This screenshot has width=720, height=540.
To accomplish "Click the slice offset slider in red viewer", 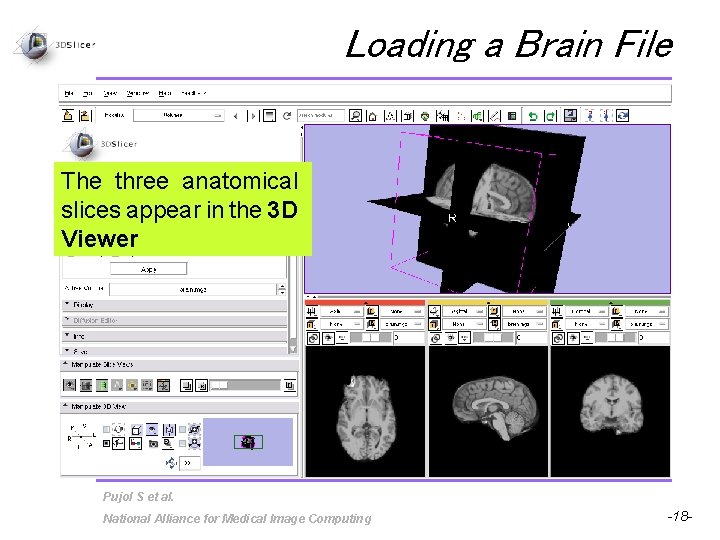I will click(x=371, y=338).
